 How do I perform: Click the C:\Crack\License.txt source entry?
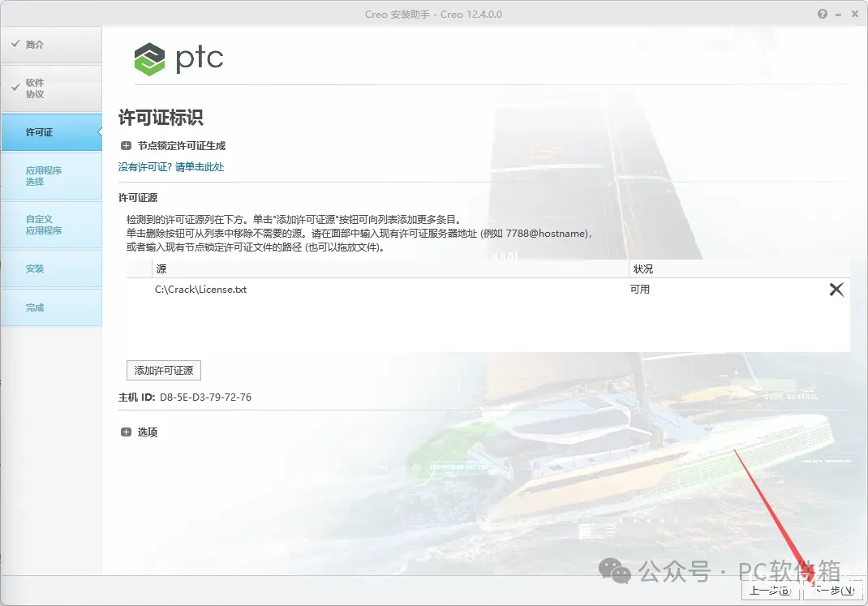pyautogui.click(x=201, y=290)
